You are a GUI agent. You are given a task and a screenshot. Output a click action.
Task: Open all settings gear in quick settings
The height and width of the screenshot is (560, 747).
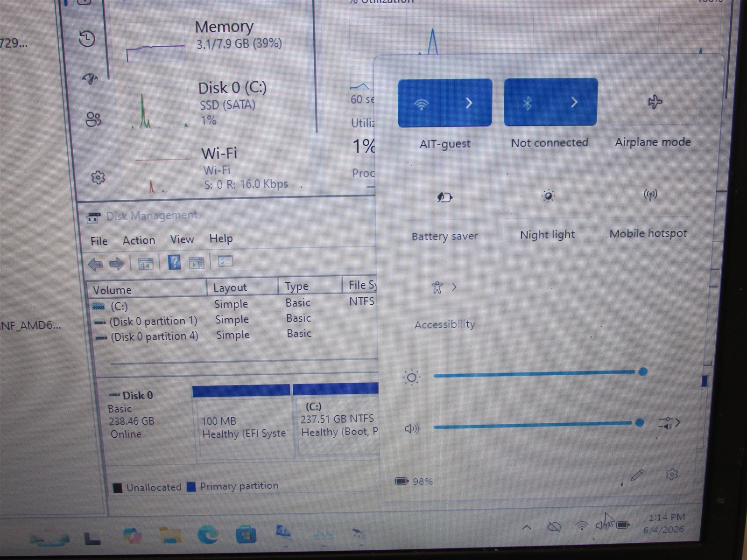point(671,475)
